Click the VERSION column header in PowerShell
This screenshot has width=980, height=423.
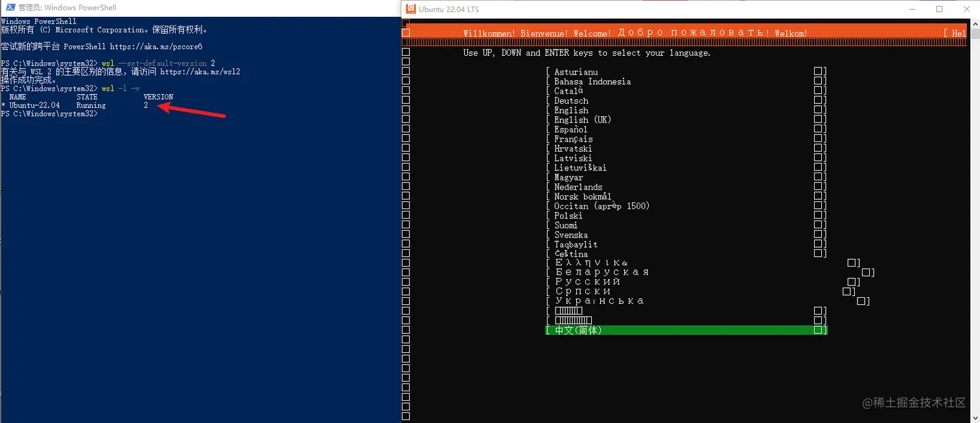(158, 97)
